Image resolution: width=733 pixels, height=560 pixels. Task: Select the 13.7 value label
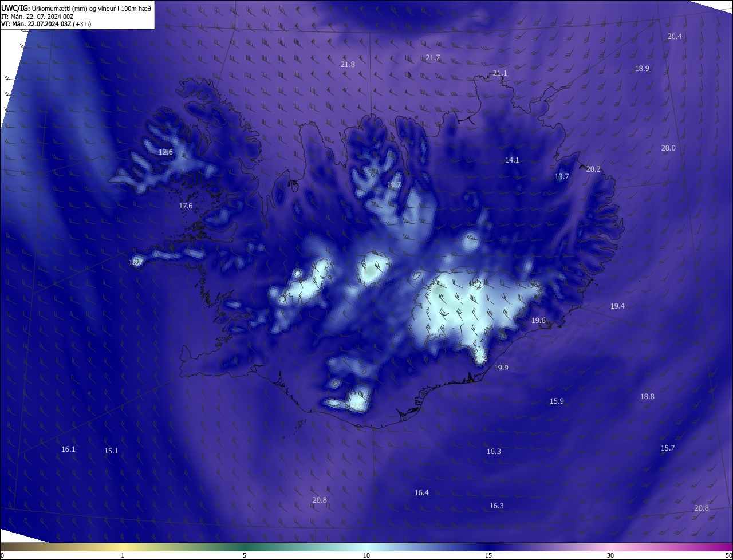pyautogui.click(x=562, y=176)
